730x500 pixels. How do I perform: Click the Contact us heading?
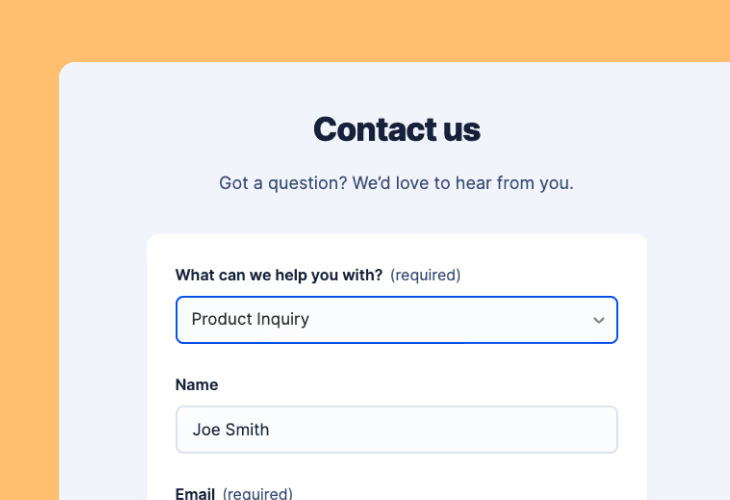click(x=397, y=129)
